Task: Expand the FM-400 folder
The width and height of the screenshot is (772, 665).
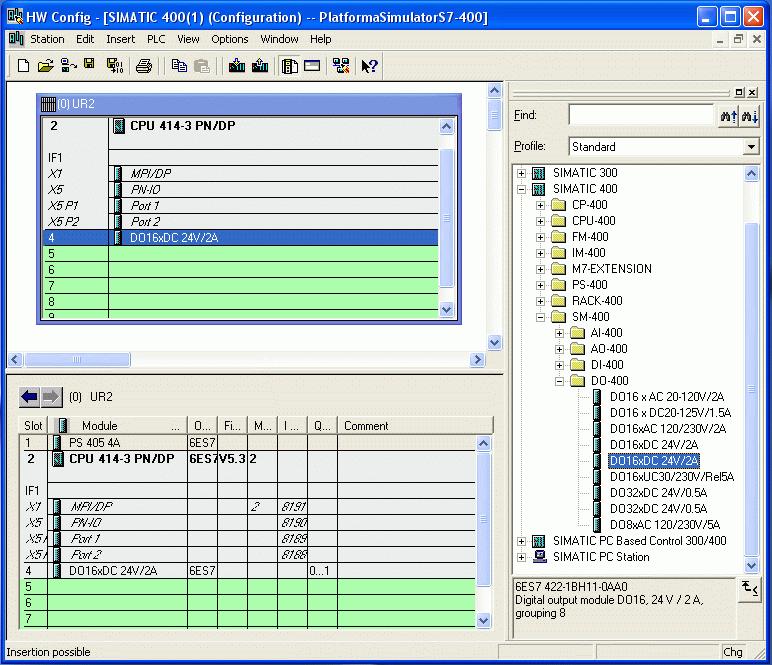Action: click(x=541, y=237)
